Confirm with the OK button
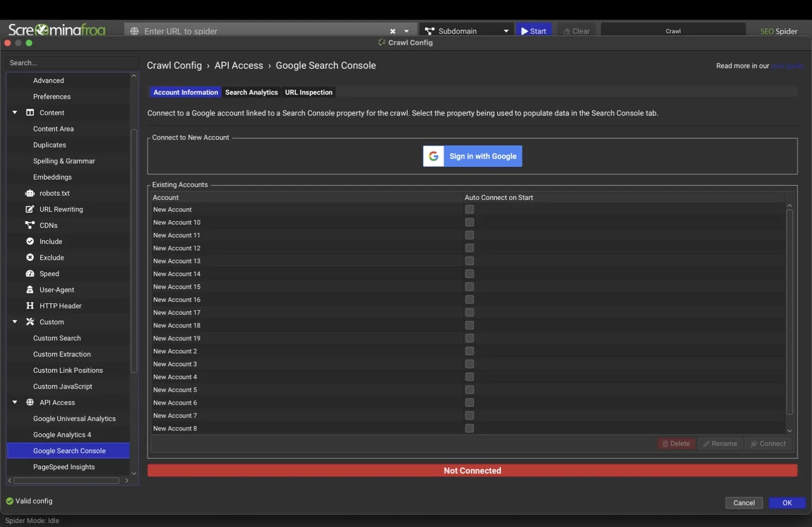The height and width of the screenshot is (527, 812). [787, 503]
